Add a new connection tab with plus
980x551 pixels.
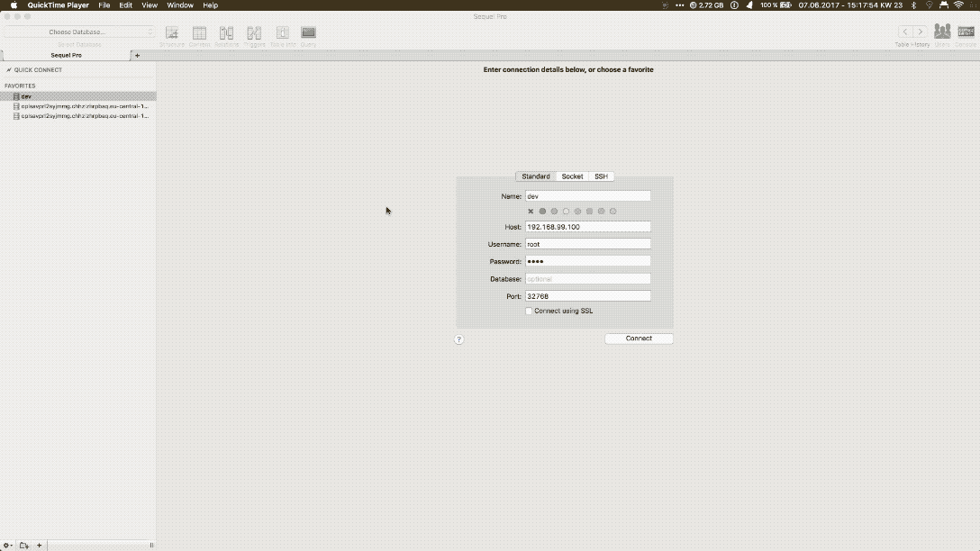click(138, 56)
